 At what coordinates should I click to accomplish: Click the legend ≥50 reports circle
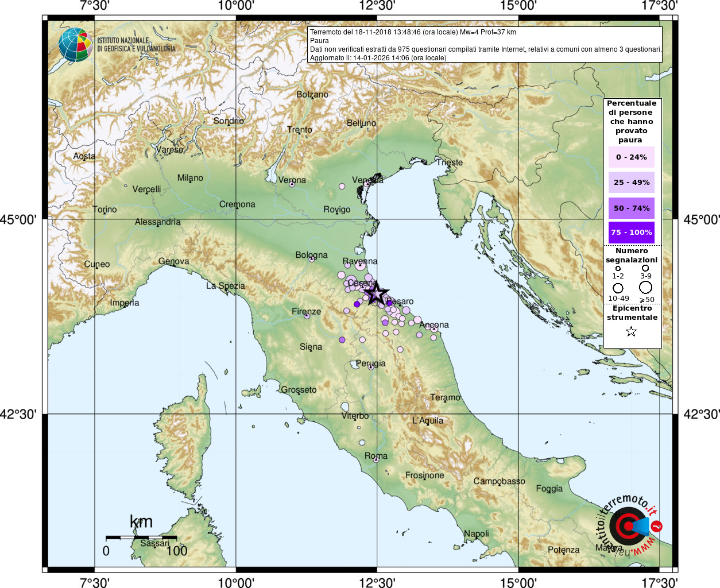[x=646, y=288]
